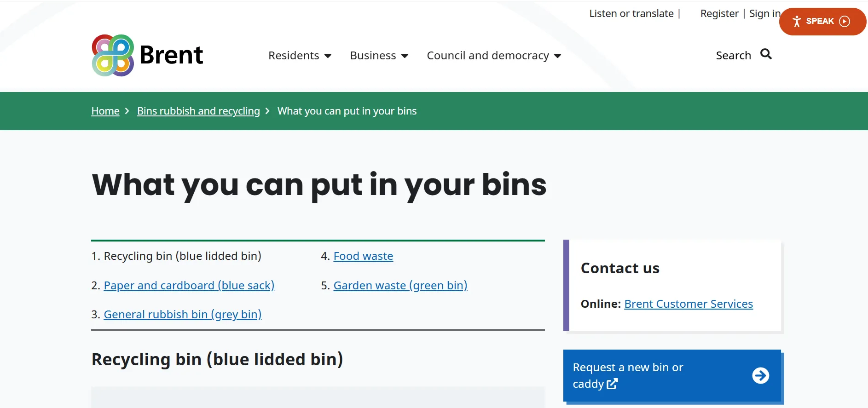Screen dimensions: 868x408
Task: Click the search magnifying glass icon
Action: 766,54
